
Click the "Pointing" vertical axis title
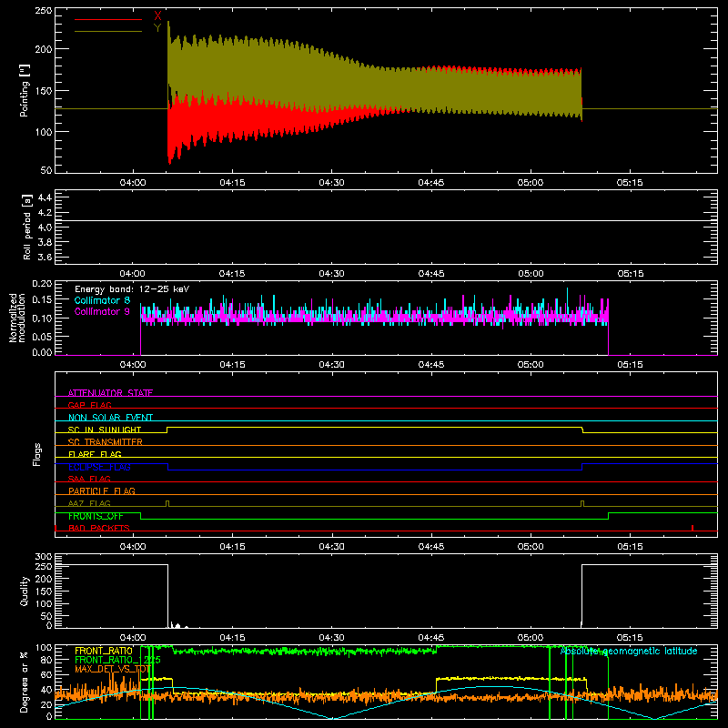click(x=25, y=90)
